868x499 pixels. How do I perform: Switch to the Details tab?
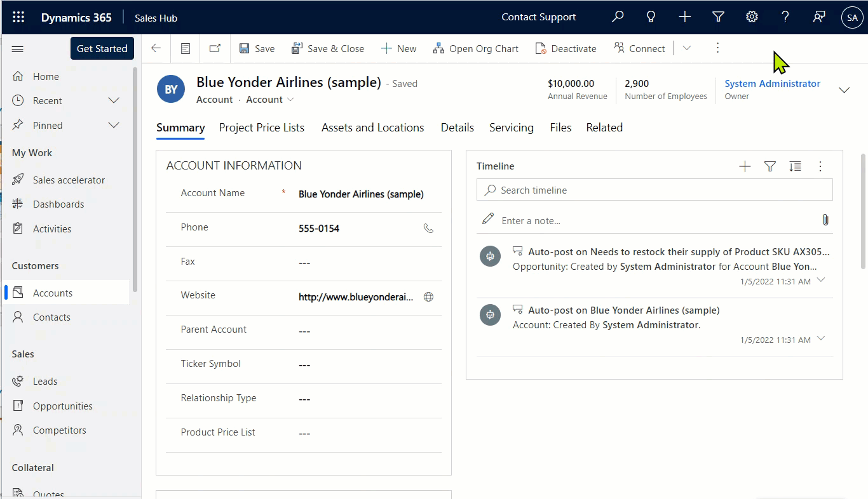pyautogui.click(x=458, y=128)
